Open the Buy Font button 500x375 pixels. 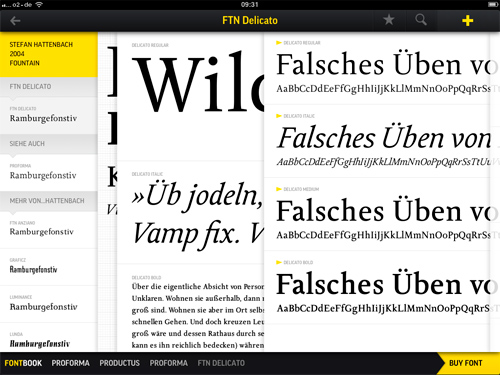click(468, 363)
